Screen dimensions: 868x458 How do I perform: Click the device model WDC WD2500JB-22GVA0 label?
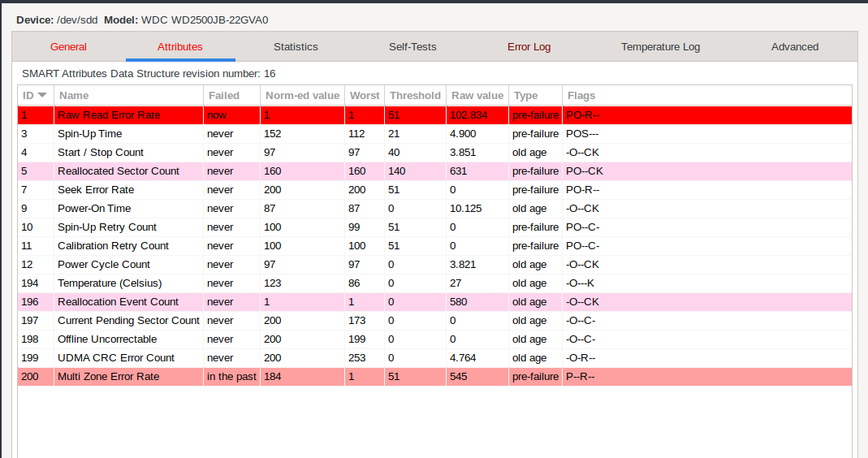205,20
